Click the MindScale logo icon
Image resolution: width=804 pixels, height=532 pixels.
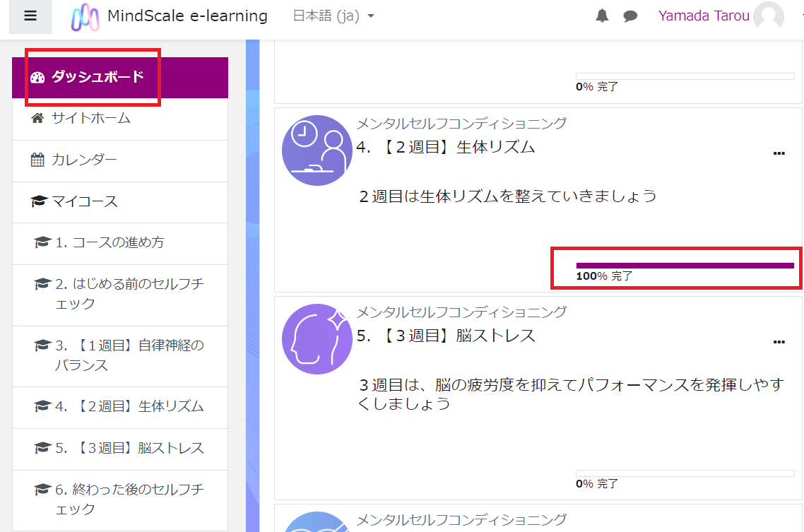[x=85, y=17]
